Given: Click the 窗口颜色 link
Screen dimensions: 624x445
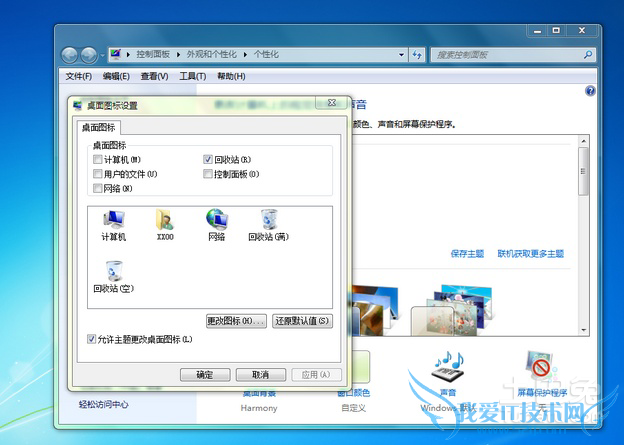Looking at the screenshot, I should coord(354,393).
